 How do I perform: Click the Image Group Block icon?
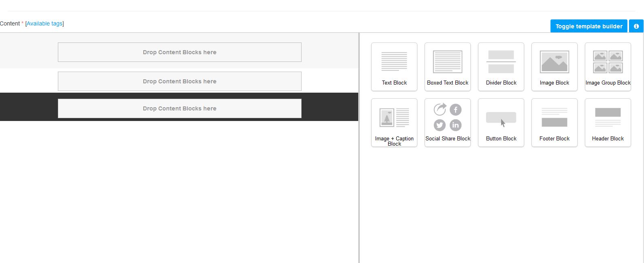[608, 62]
